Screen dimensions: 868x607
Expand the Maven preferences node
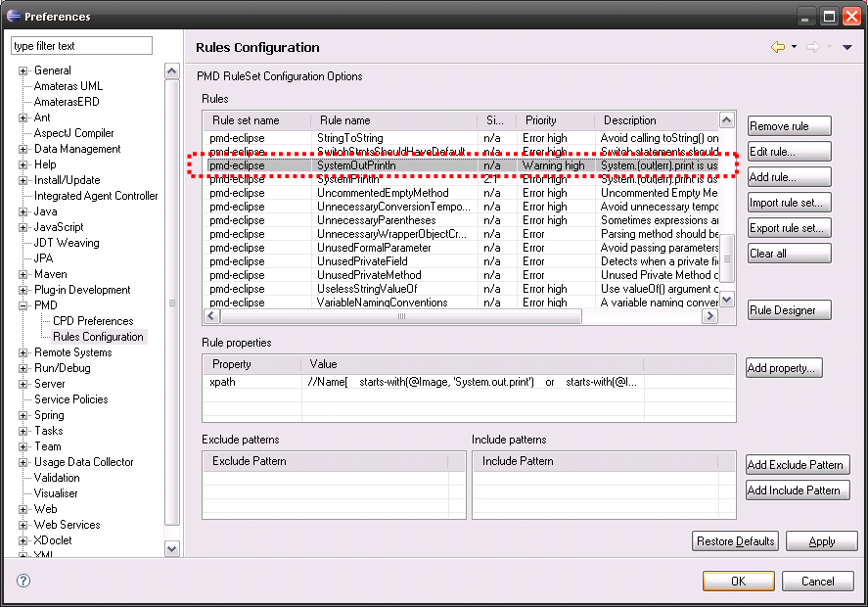(23, 274)
